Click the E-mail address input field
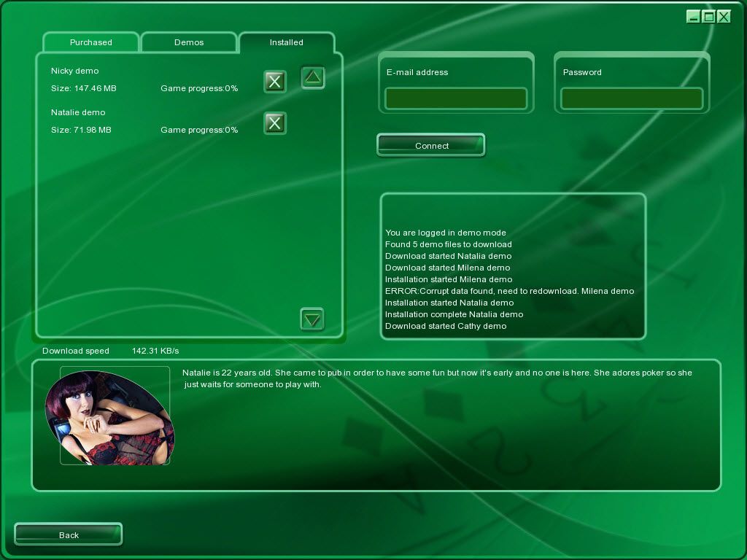Screen dimensions: 747x560 point(456,98)
